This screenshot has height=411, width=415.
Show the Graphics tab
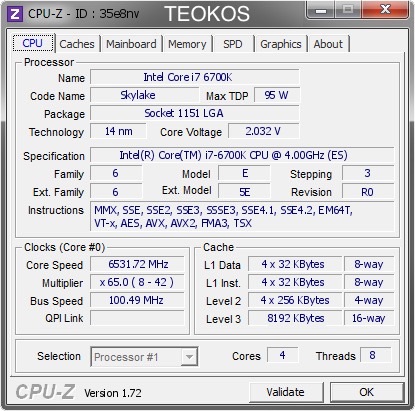click(281, 44)
